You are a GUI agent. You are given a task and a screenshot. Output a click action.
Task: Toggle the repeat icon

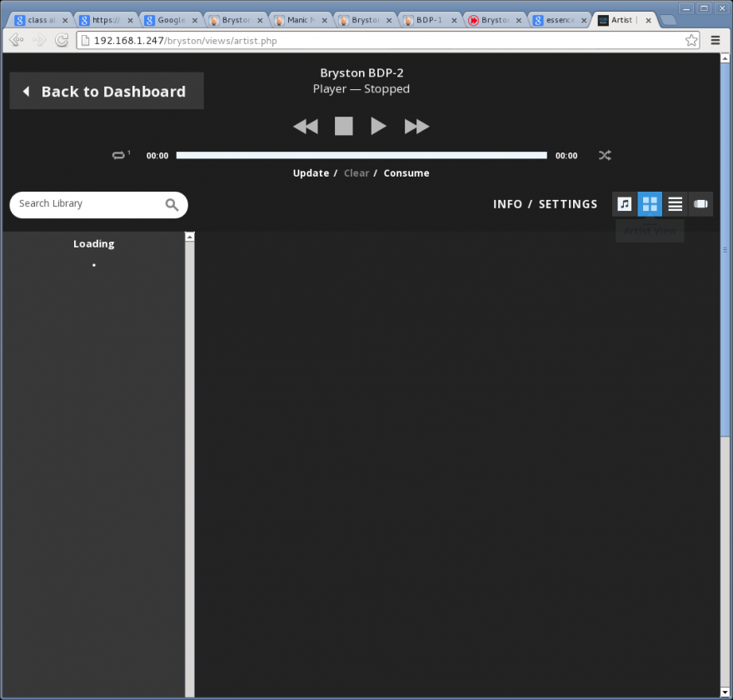[121, 155]
